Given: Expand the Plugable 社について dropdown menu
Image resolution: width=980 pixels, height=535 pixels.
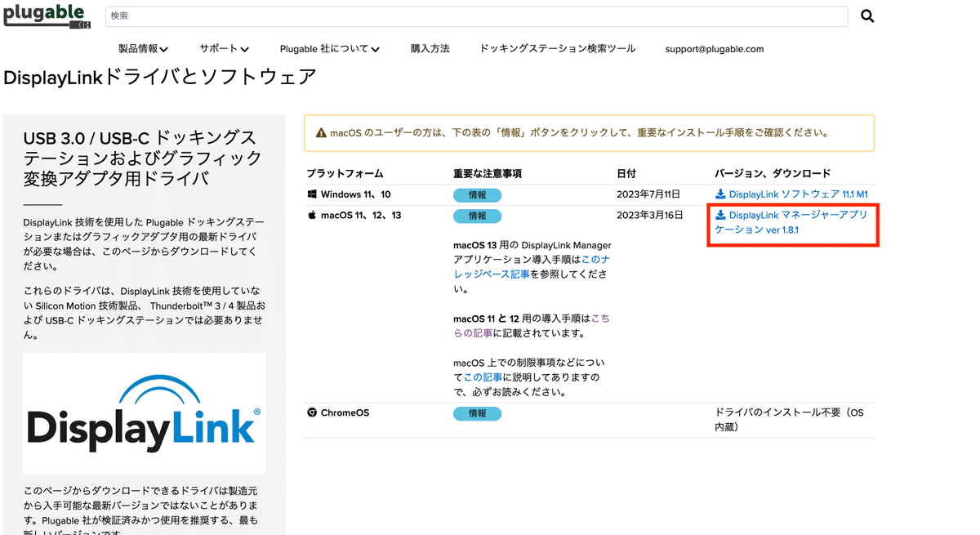Looking at the screenshot, I should coord(329,49).
